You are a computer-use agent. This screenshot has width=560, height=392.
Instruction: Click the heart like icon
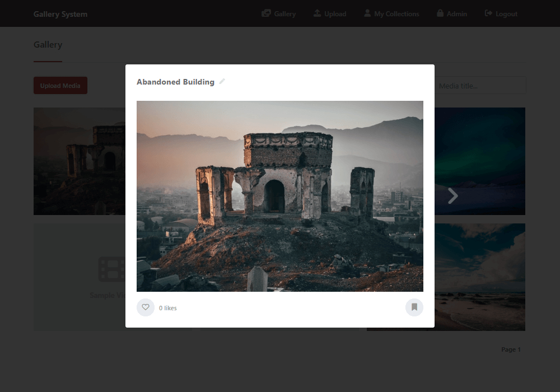coord(146,307)
